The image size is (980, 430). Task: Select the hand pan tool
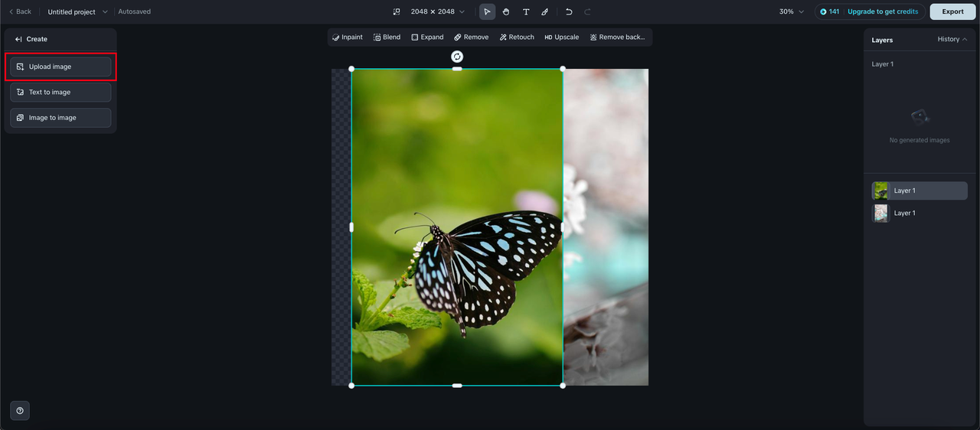pos(506,11)
